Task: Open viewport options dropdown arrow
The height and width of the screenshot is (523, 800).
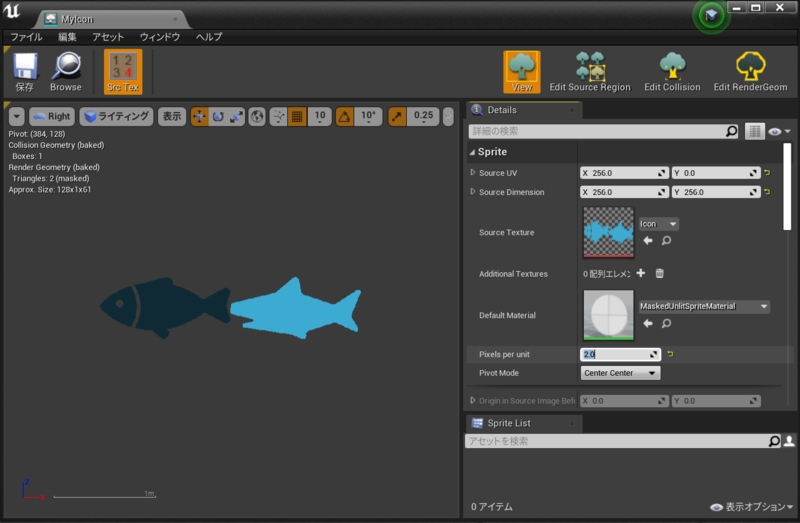Action: pos(17,116)
